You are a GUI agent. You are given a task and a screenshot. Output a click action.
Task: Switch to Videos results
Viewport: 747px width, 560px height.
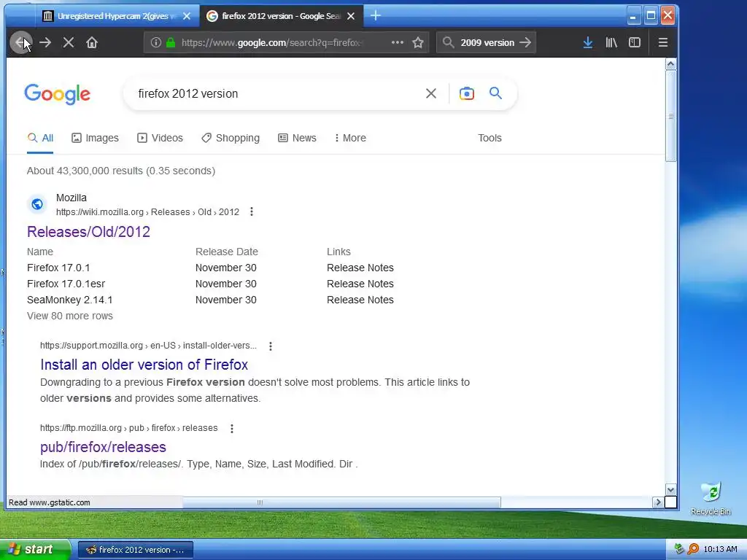(160, 138)
